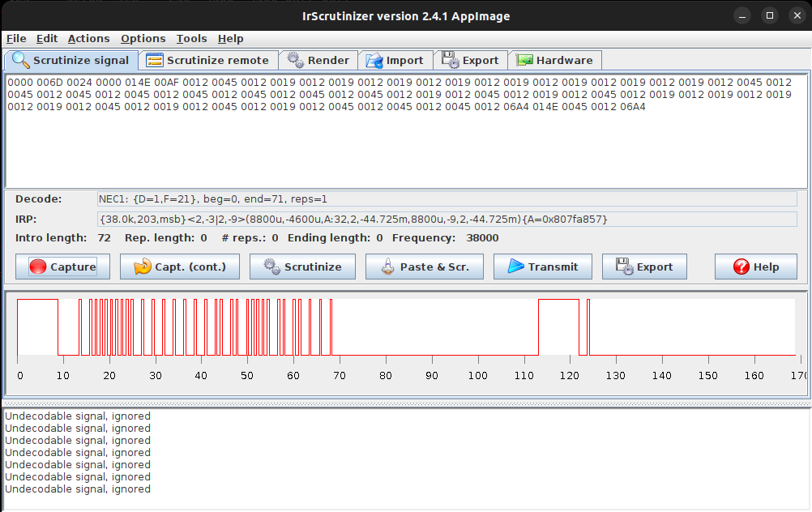Viewport: 812px width, 512px height.
Task: Open Help via the red question icon
Action: (741, 267)
